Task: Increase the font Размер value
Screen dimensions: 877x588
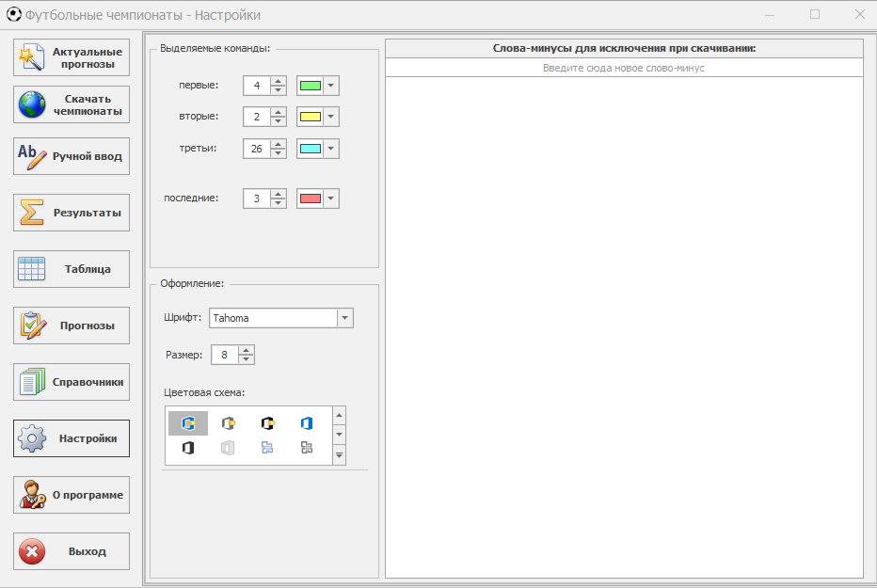Action: point(247,351)
